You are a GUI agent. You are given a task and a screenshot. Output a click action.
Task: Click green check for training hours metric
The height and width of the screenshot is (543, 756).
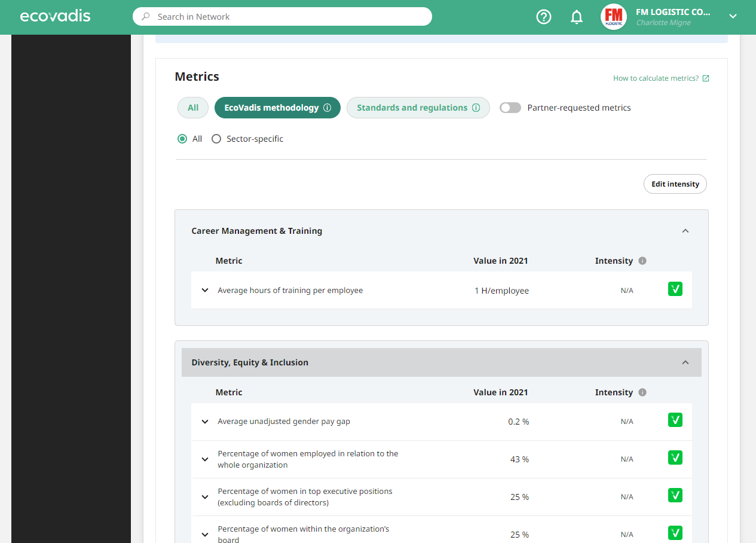[x=675, y=289]
